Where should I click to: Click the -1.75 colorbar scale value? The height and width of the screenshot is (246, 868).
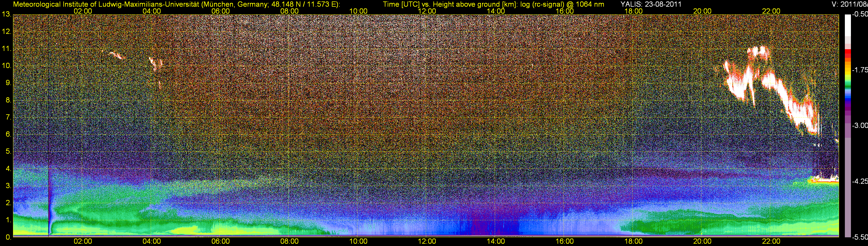[860, 70]
